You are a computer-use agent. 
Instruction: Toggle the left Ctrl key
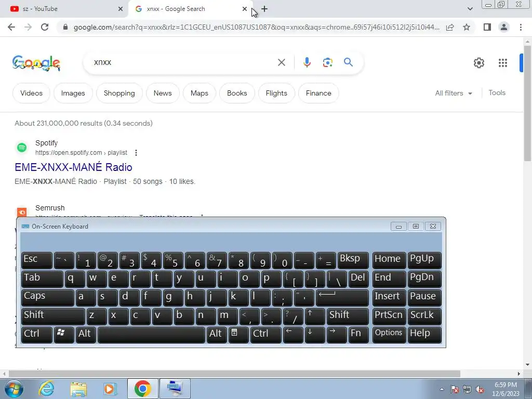(37, 335)
